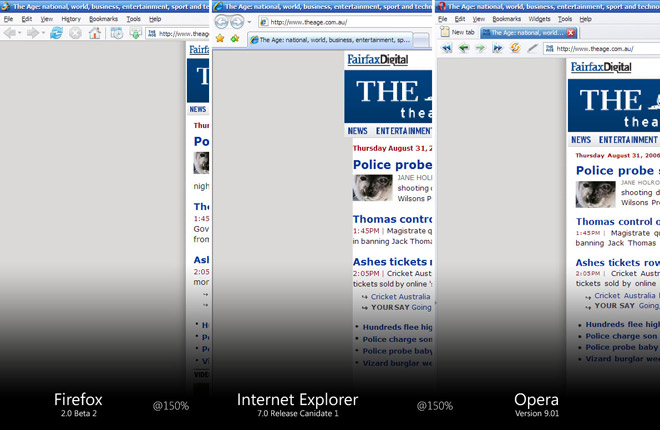Select The Age tab in Opera
Viewport: 660px width, 430px height.
(x=524, y=32)
